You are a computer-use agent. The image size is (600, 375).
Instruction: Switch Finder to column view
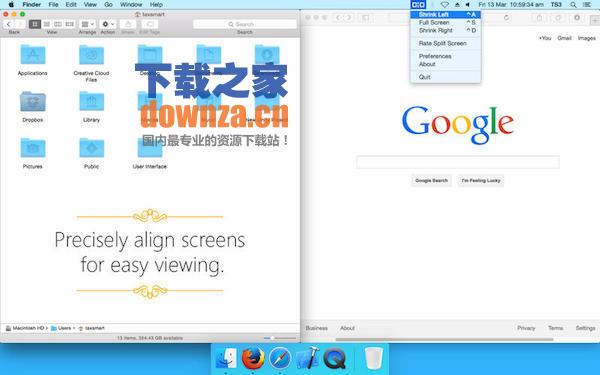(x=58, y=24)
